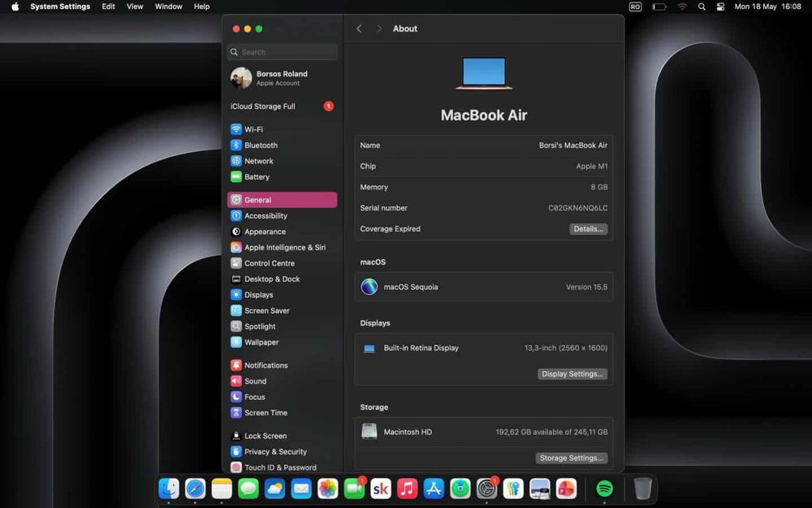Click the settings Search field
The width and height of the screenshot is (812, 508).
point(283,52)
